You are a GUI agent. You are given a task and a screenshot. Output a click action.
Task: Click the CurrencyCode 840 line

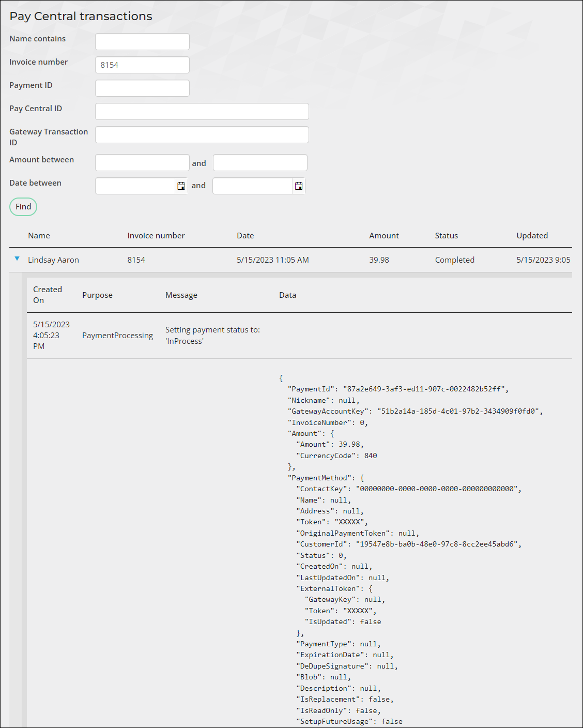click(336, 456)
